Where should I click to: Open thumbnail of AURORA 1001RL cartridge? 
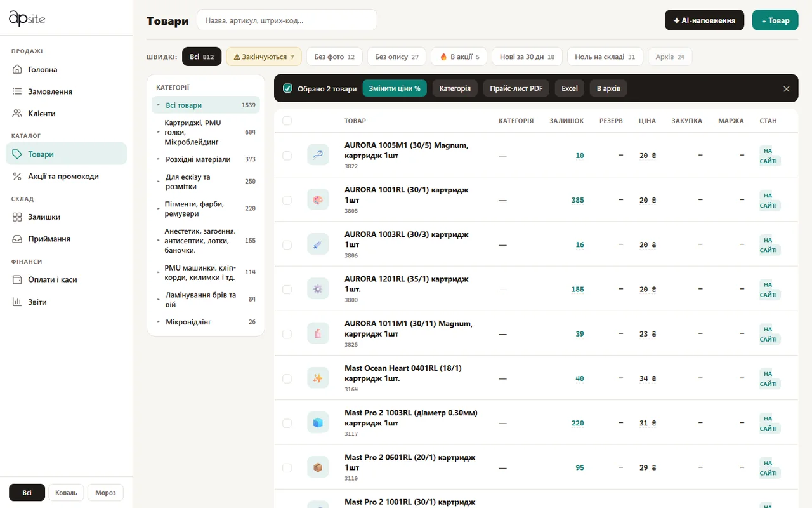pyautogui.click(x=318, y=200)
